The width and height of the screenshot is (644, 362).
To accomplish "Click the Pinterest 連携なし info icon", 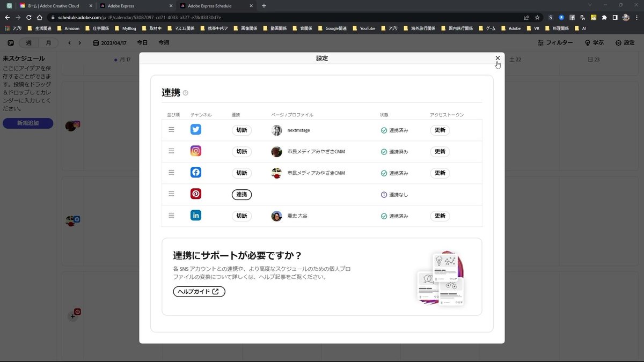I will 384,195.
